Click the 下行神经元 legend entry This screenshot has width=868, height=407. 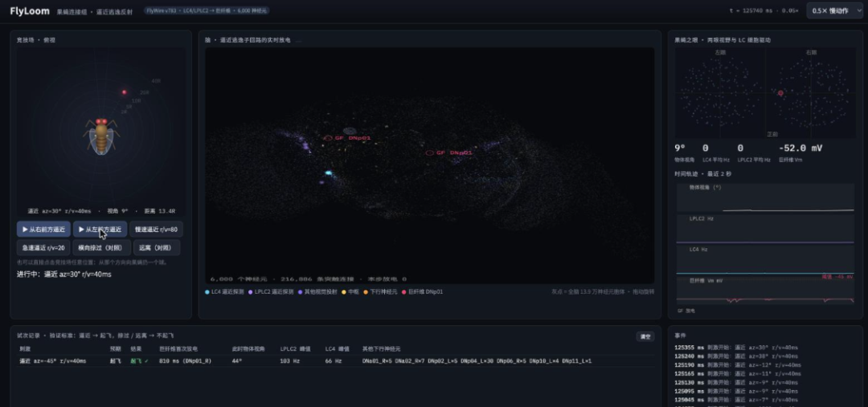(380, 291)
